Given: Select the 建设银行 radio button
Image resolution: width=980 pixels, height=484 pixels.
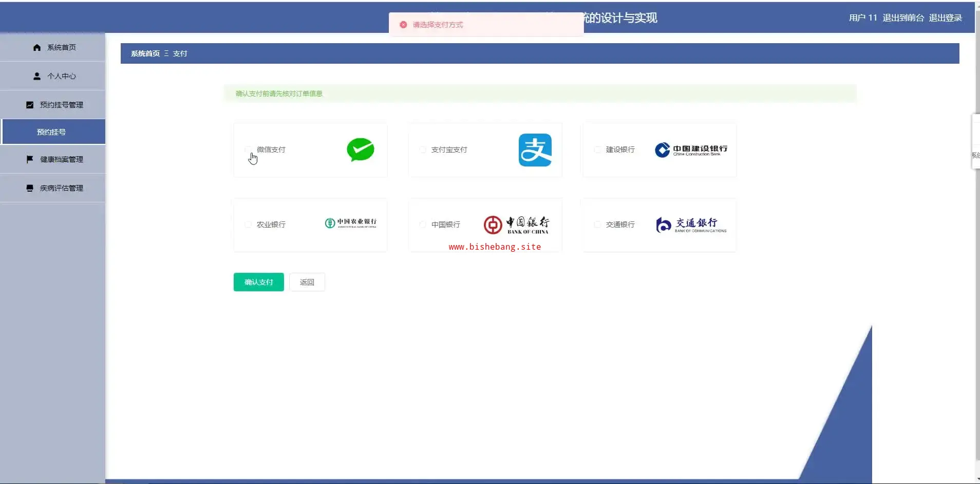Looking at the screenshot, I should click(597, 150).
